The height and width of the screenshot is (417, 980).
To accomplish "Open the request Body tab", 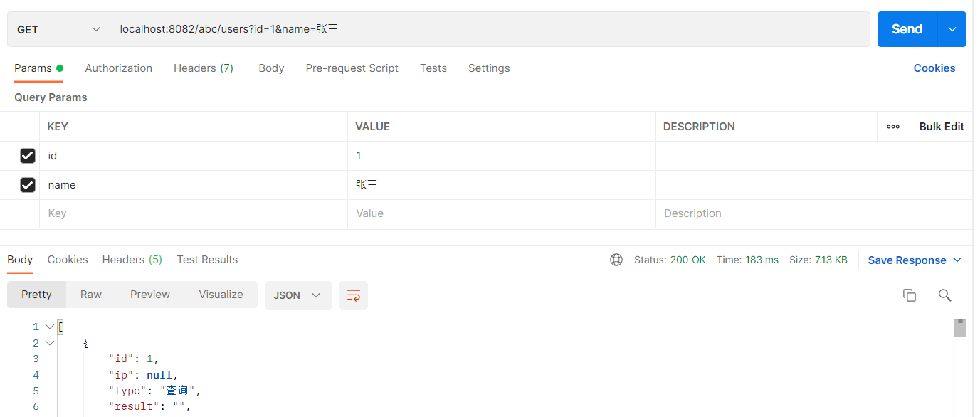I will [x=271, y=68].
